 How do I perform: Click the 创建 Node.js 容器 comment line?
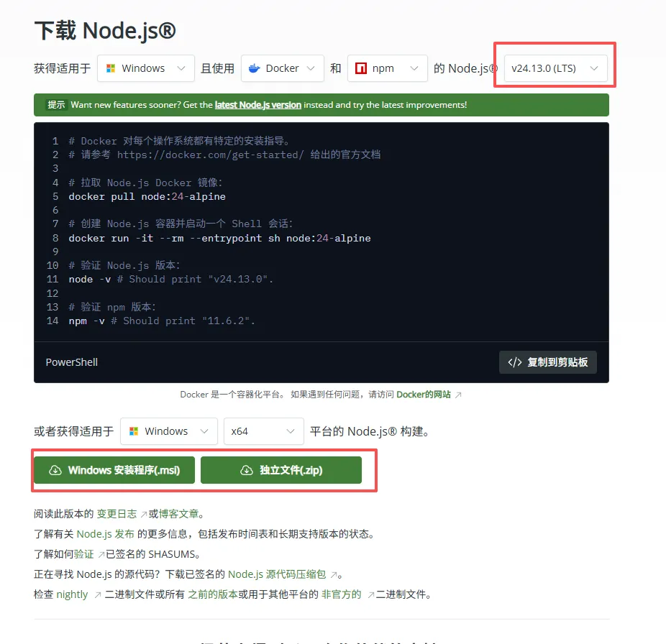(x=181, y=224)
